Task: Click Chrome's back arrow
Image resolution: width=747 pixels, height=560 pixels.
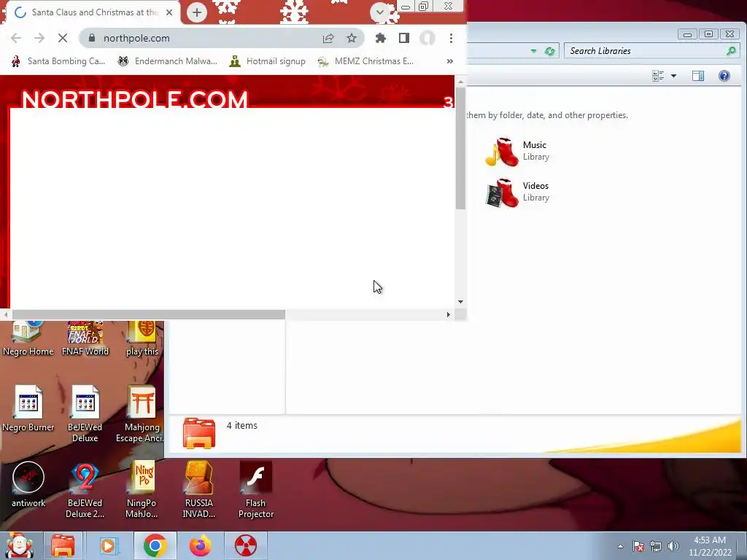Action: click(16, 38)
